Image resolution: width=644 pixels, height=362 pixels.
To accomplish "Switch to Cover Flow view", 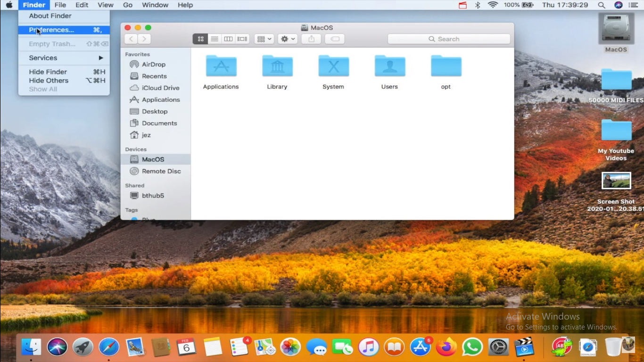I will coord(242,39).
